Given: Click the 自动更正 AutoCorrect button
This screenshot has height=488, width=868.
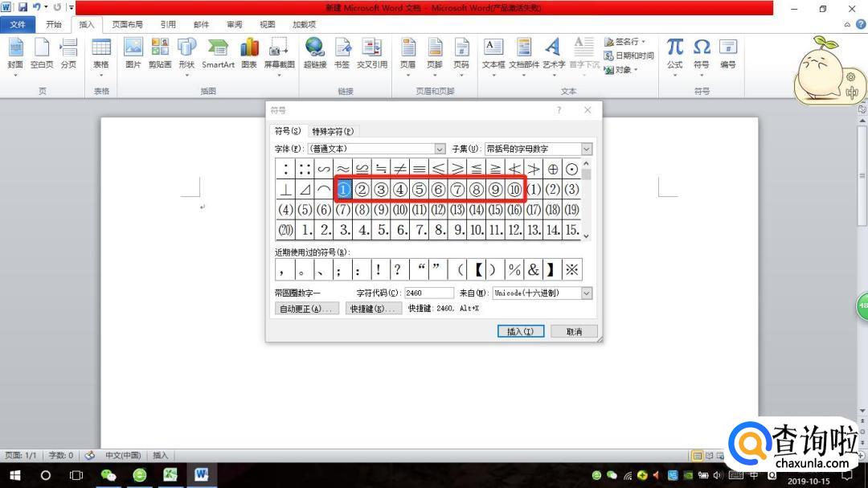Looking at the screenshot, I should (x=308, y=309).
